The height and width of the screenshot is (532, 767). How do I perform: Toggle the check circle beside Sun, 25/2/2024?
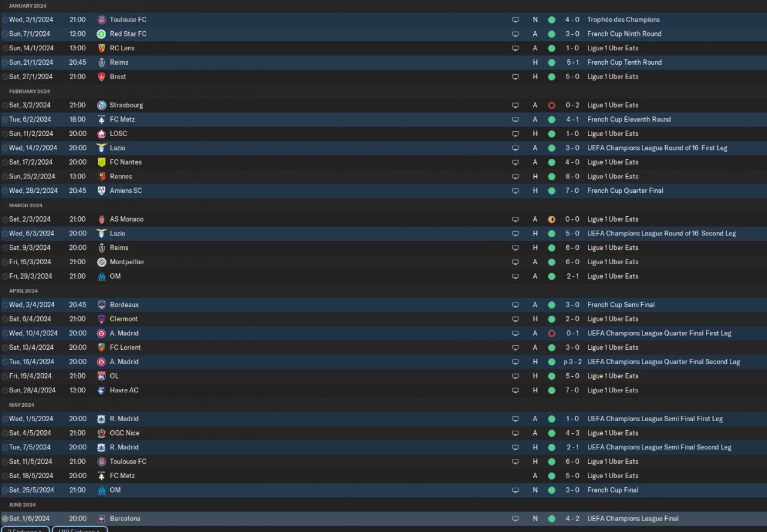[5, 177]
